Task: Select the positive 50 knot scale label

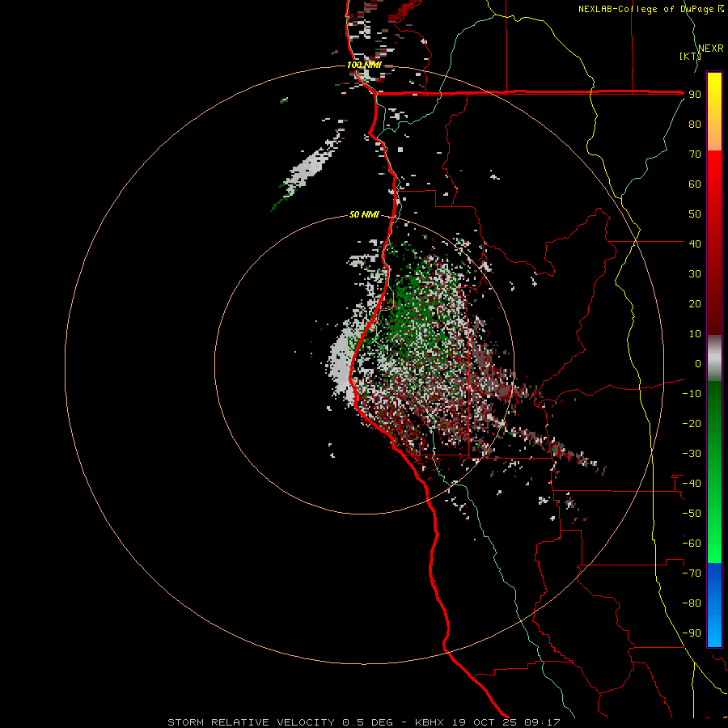Action: 695,214
